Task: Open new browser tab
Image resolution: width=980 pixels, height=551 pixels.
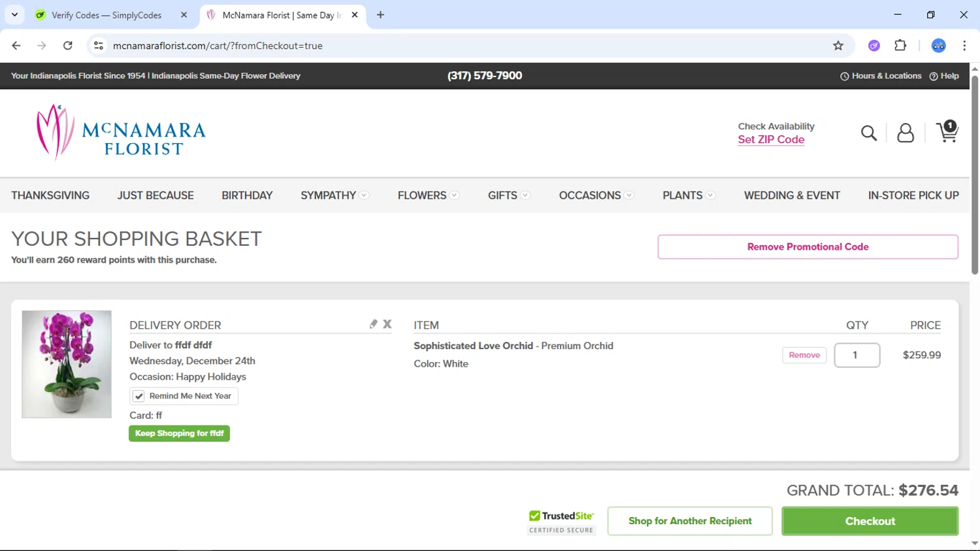Action: 380,15
